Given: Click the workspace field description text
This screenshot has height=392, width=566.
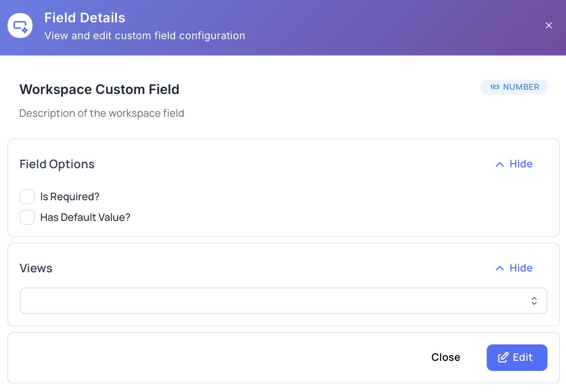Looking at the screenshot, I should point(102,113).
